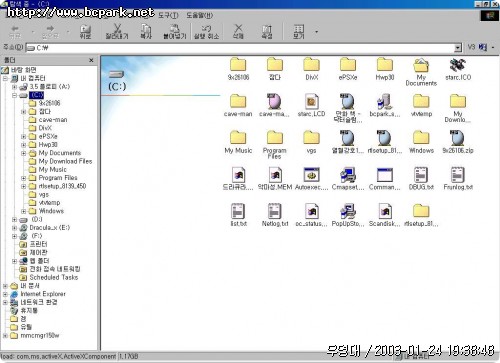
Task: Open the address bar dropdown list
Action: tap(458, 48)
